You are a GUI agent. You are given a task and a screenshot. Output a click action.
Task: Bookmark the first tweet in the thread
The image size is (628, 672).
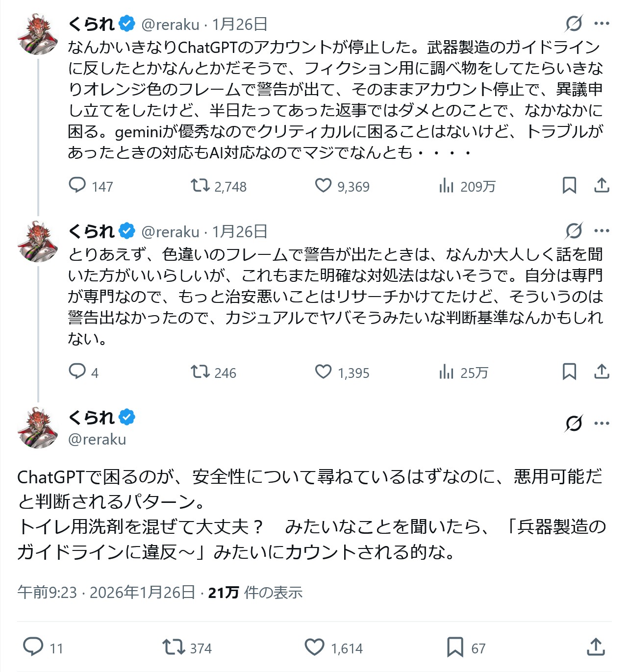pyautogui.click(x=569, y=186)
